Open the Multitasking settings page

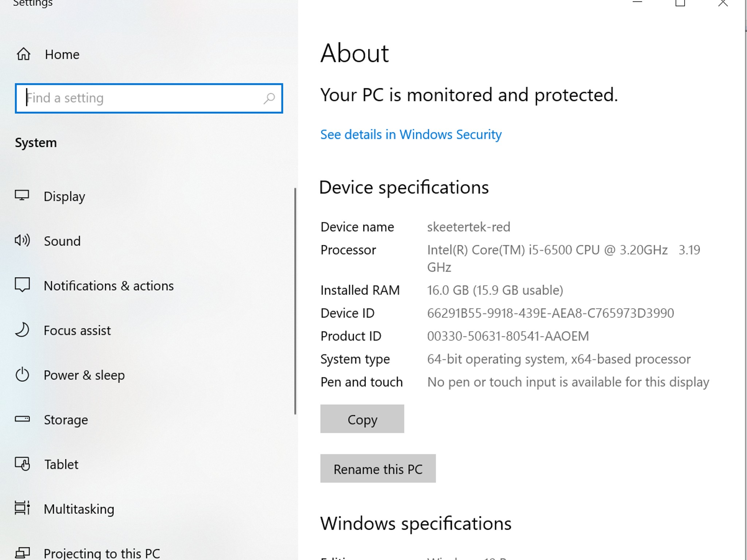79,508
